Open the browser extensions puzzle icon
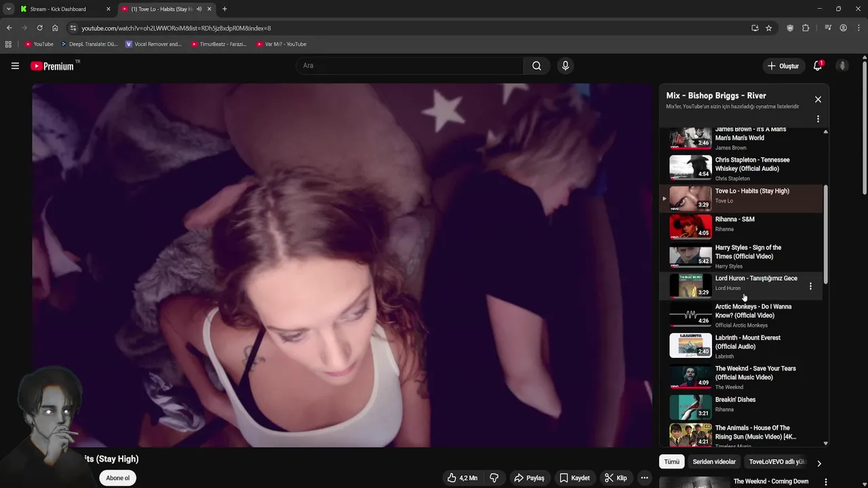This screenshot has height=488, width=868. tap(806, 28)
